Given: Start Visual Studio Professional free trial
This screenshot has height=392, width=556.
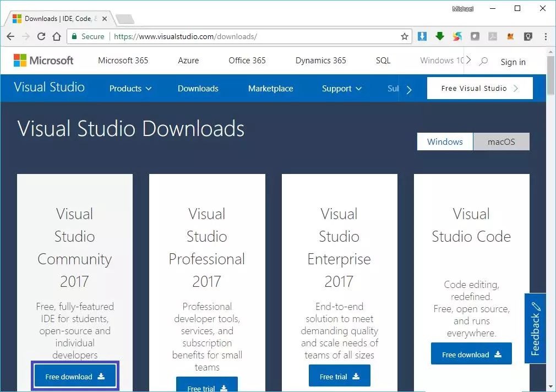Looking at the screenshot, I should tap(207, 385).
